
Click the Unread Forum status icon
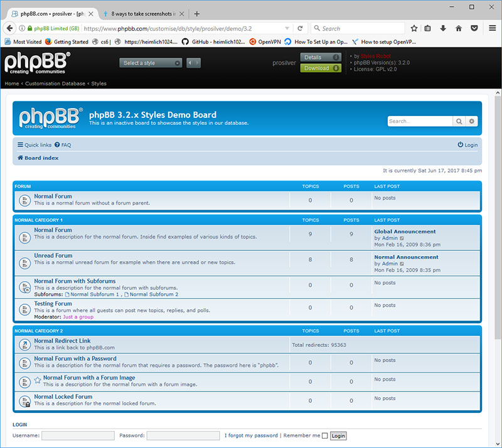tap(24, 264)
